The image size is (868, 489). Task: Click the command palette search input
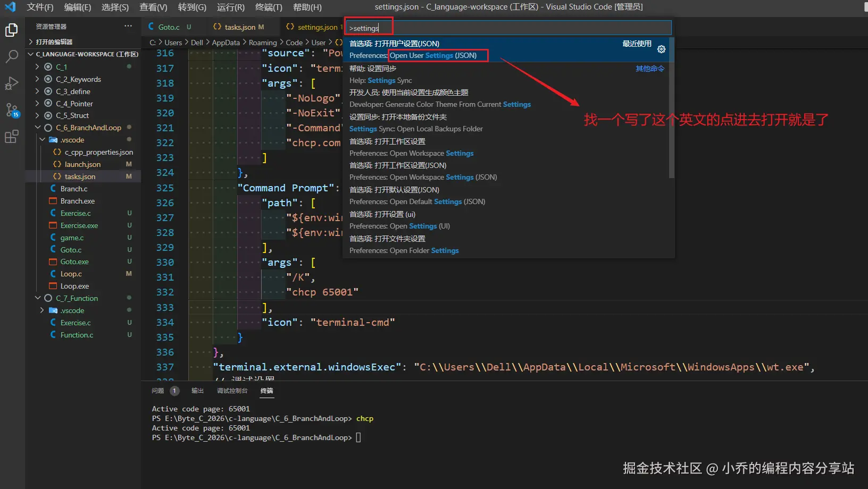(509, 28)
